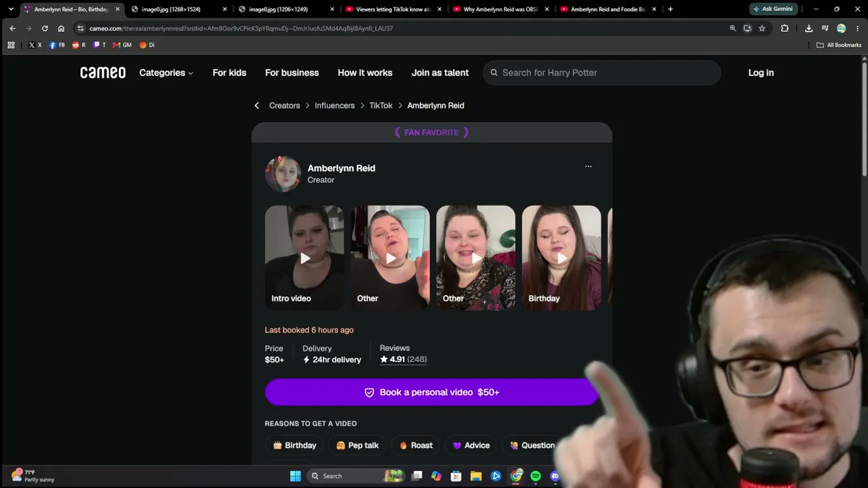Open the Reddit bookmark labeled R
The image size is (868, 488).
click(79, 45)
